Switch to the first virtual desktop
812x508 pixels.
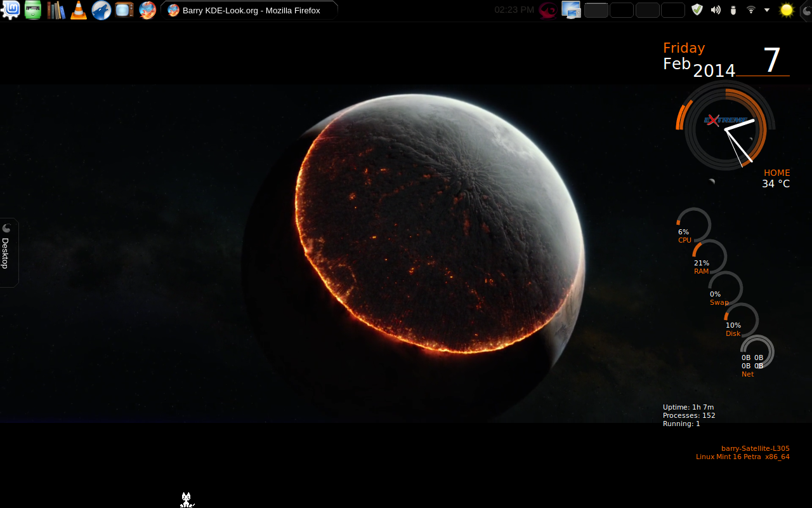click(596, 10)
